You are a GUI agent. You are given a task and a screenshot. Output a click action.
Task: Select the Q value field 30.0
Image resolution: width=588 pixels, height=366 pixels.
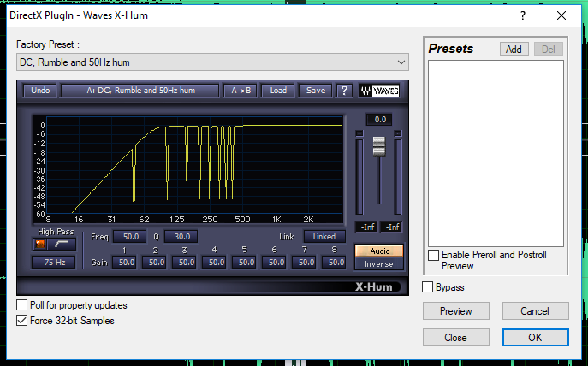pyautogui.click(x=181, y=237)
